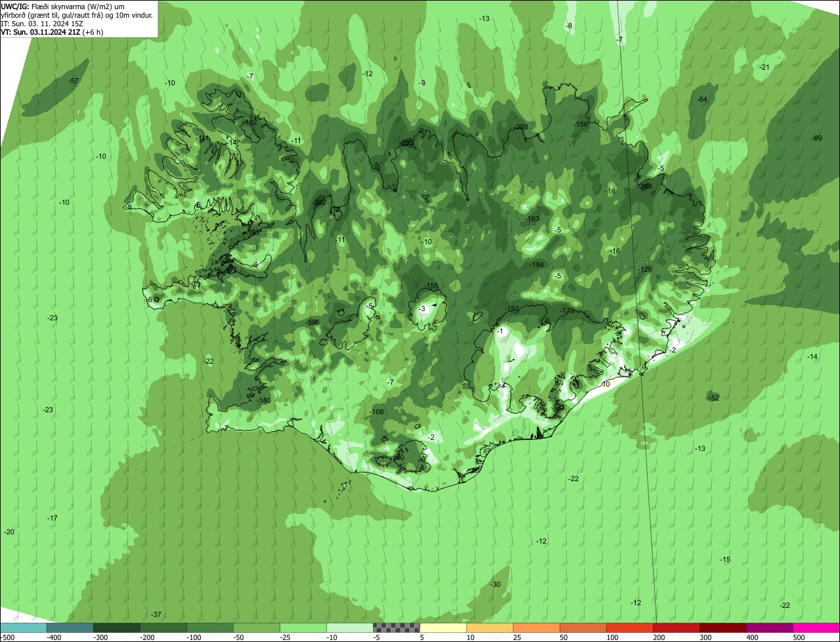This screenshot has width=840, height=642.
Task: Pick the -100 to -50 legend color swatch
Action: 210,628
